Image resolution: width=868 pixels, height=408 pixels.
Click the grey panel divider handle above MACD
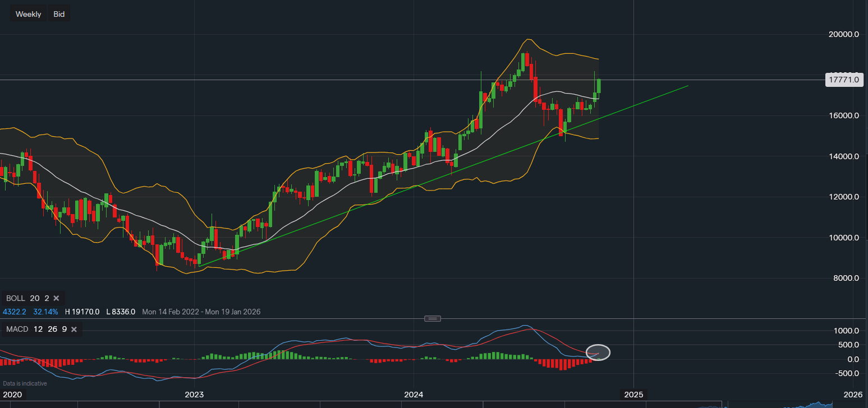pyautogui.click(x=432, y=318)
